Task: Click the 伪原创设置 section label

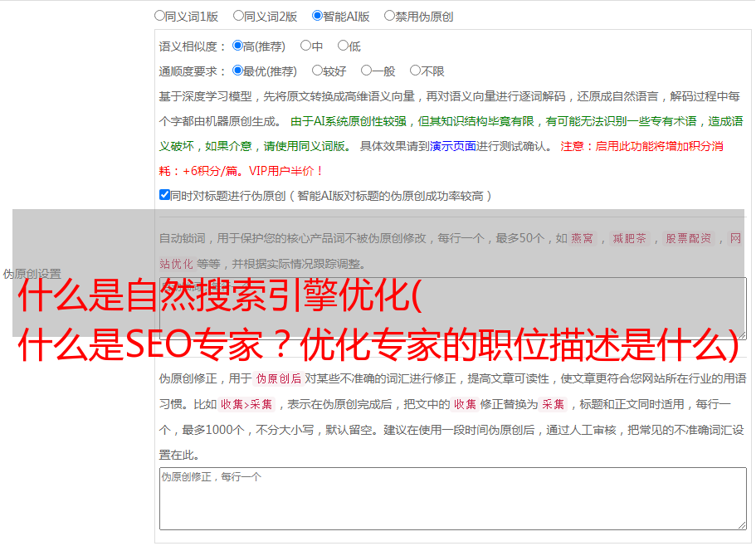Action: (32, 274)
